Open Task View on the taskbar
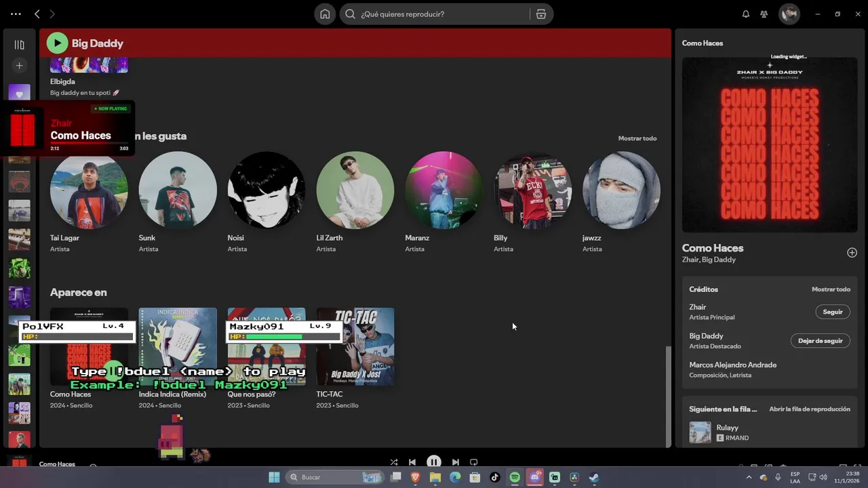Image resolution: width=868 pixels, height=488 pixels. click(396, 477)
